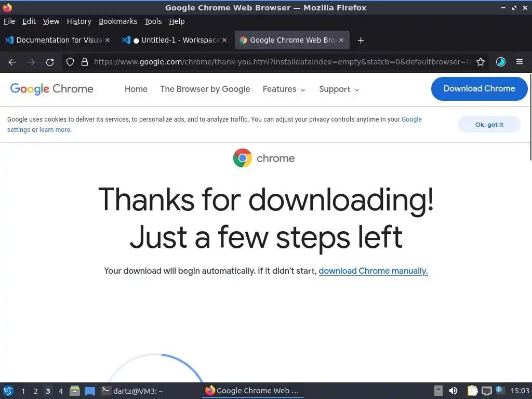Open the Edit menu
The width and height of the screenshot is (532, 399).
click(x=29, y=21)
